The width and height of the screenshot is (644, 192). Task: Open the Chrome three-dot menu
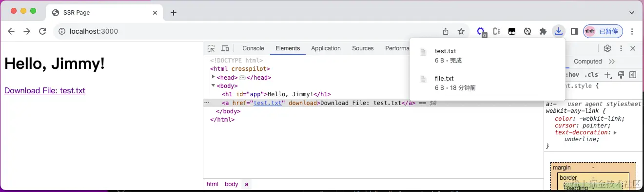point(632,31)
